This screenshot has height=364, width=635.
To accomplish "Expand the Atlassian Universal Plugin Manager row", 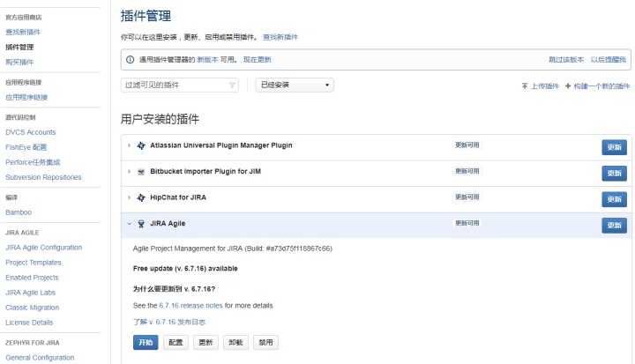I will (x=129, y=145).
